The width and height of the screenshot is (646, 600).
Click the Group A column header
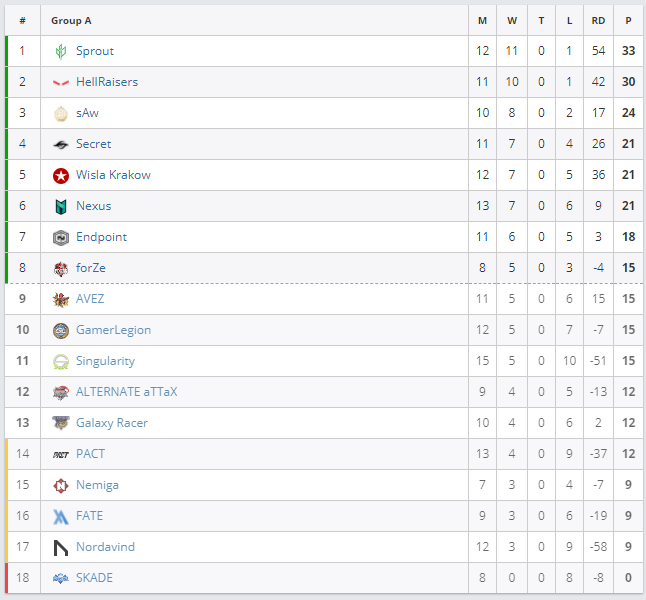(71, 20)
